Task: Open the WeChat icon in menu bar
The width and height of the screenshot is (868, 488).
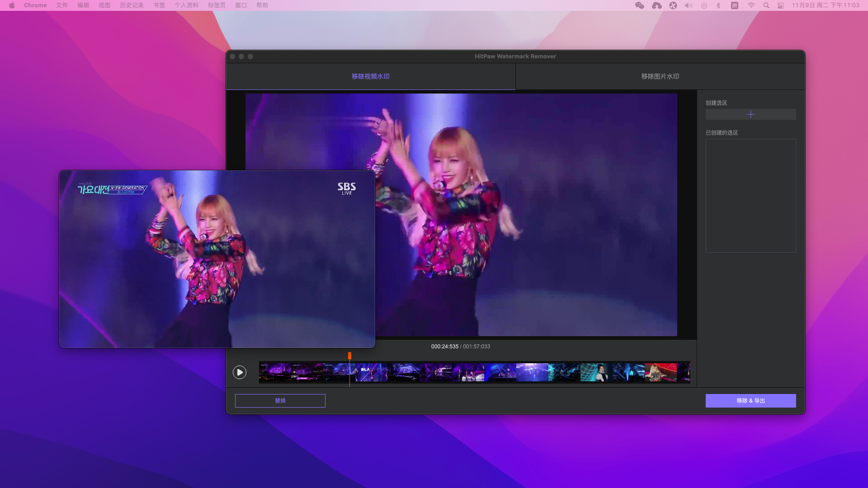Action: pos(639,5)
